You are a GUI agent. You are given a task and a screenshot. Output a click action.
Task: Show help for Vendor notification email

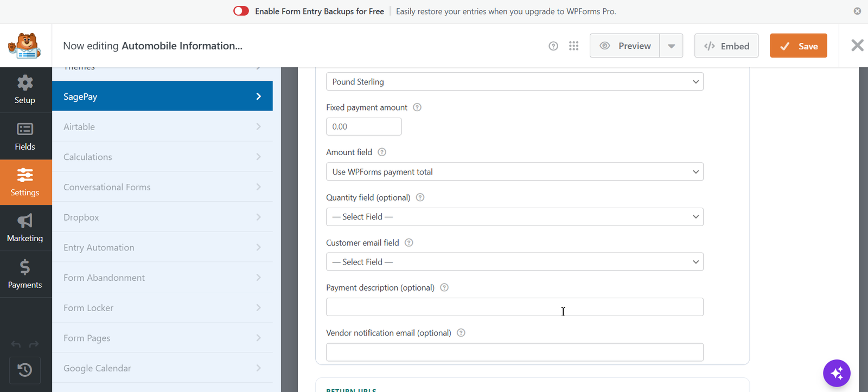pos(461,333)
